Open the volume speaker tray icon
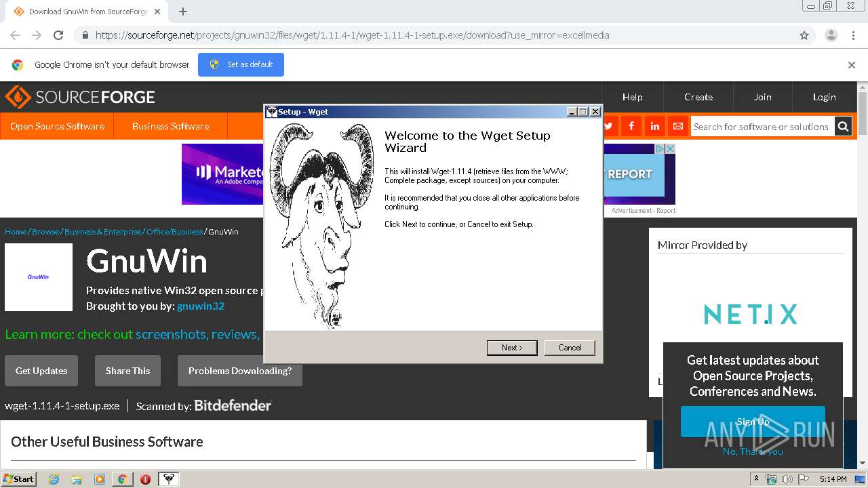 (x=788, y=479)
